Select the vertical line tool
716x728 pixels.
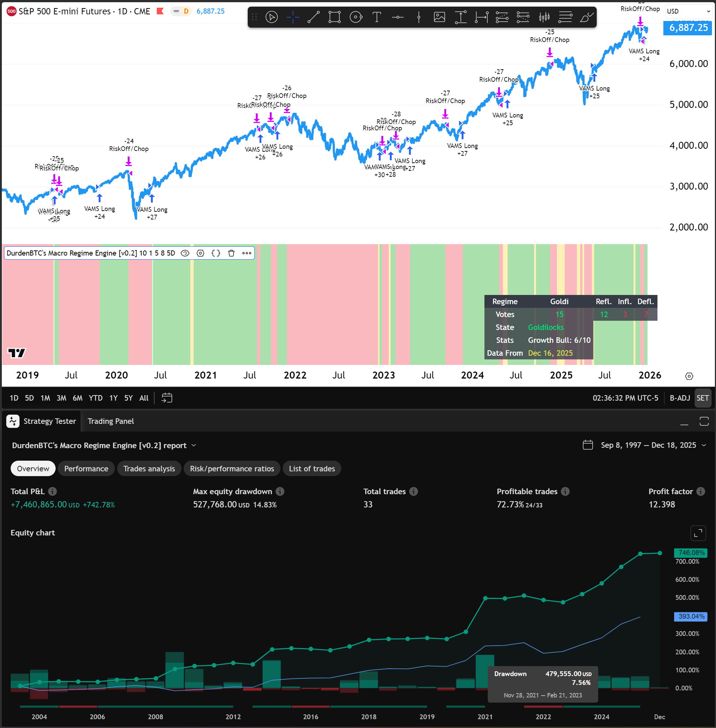click(419, 17)
